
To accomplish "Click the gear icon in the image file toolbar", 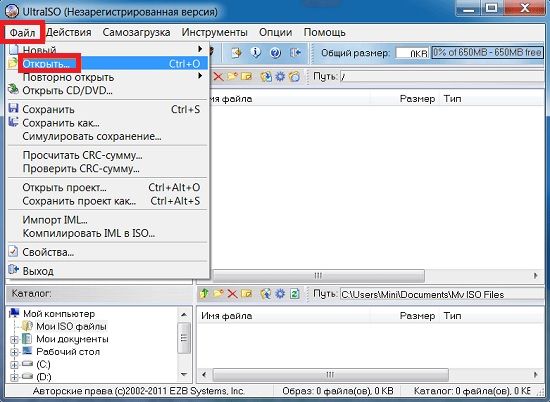I will [x=280, y=76].
